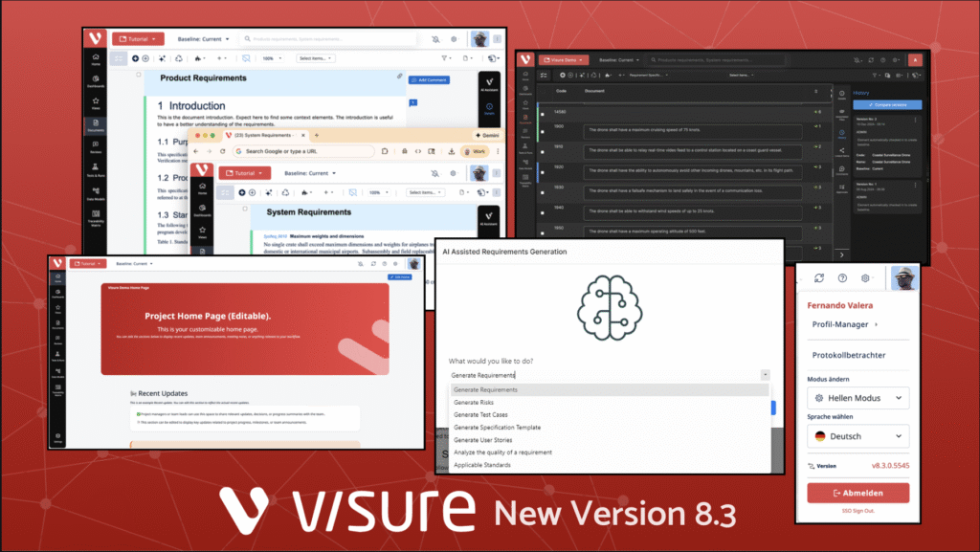Expand the Visure Demo project dropdown
The image size is (980, 552).
(563, 59)
